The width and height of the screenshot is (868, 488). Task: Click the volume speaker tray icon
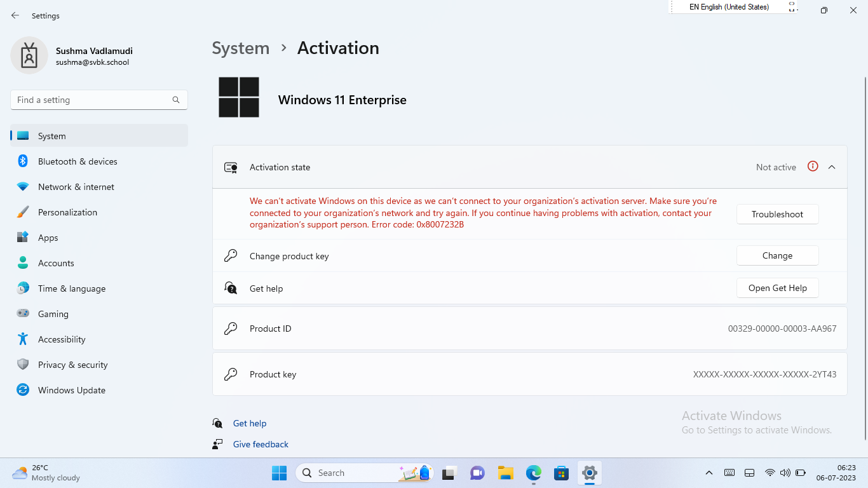click(785, 473)
